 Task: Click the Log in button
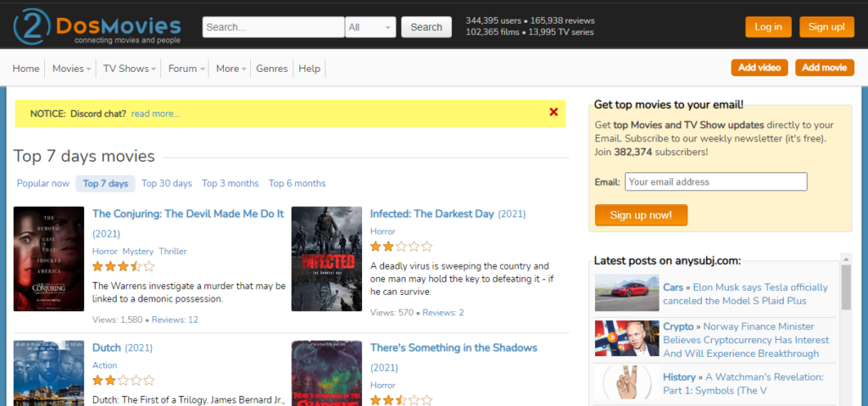coord(768,26)
